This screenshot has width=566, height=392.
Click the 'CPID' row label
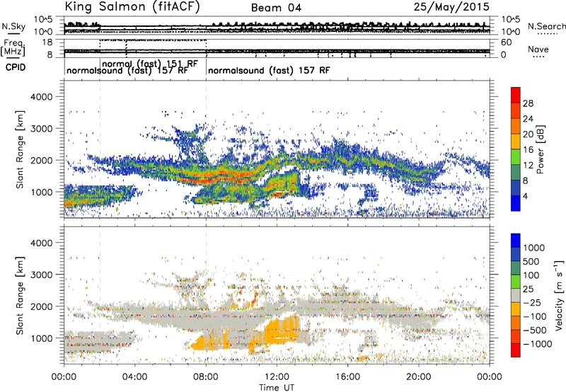click(x=16, y=67)
